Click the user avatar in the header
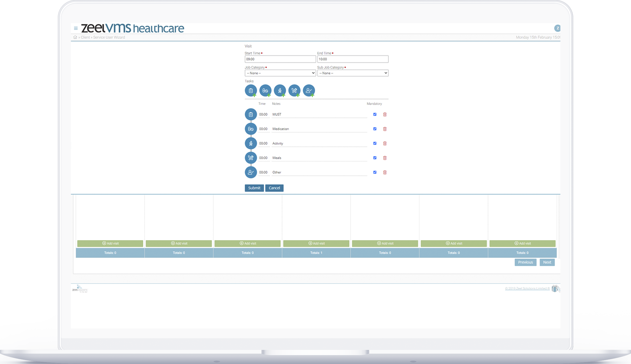This screenshot has height=364, width=631. coord(557,28)
